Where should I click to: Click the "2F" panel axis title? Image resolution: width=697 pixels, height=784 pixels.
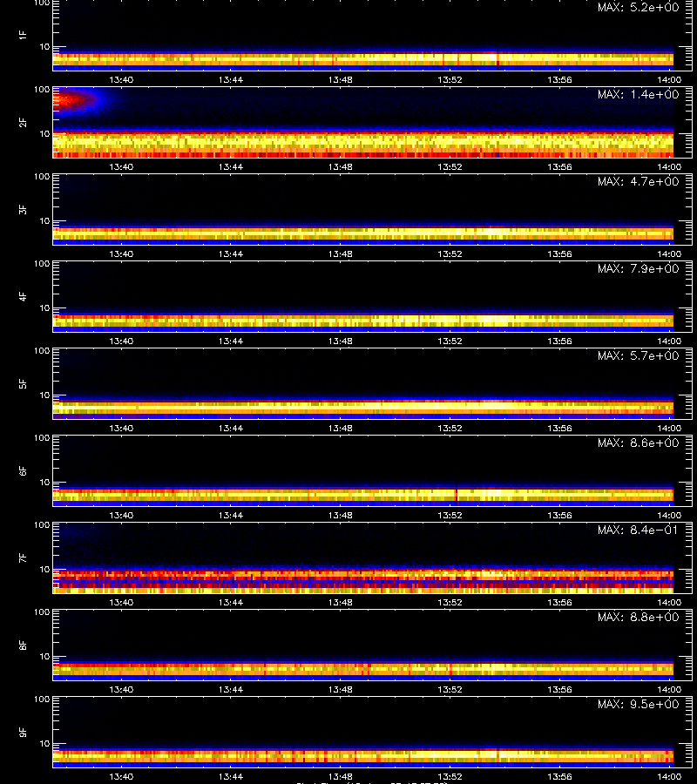point(23,123)
